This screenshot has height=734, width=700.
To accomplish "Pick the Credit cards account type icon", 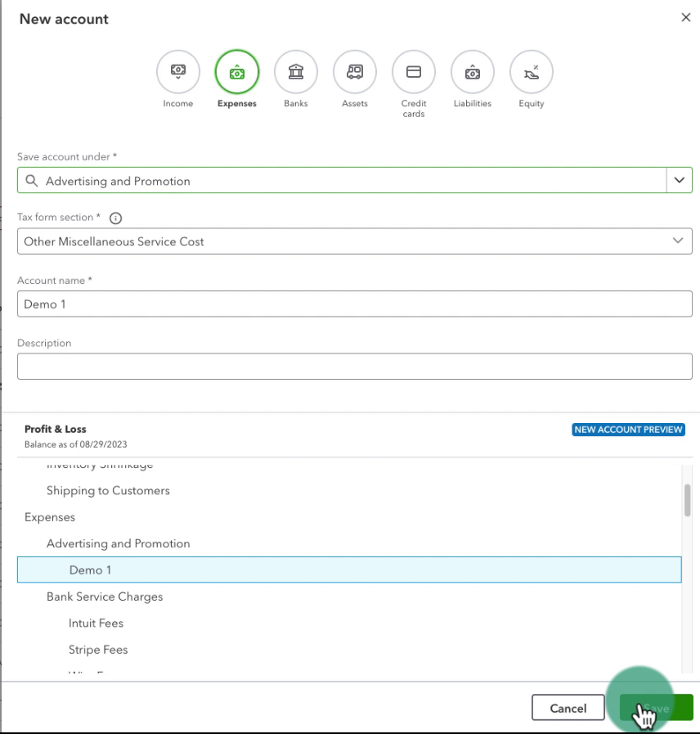I will pos(414,72).
